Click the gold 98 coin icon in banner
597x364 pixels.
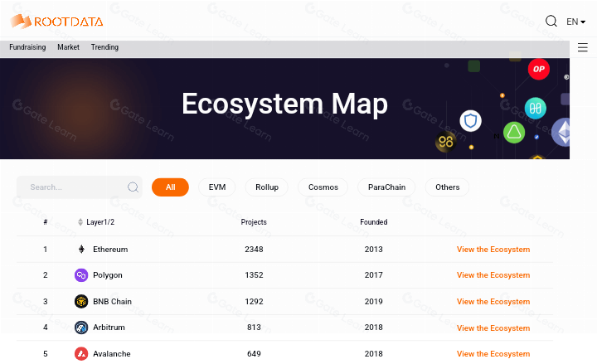(x=445, y=142)
